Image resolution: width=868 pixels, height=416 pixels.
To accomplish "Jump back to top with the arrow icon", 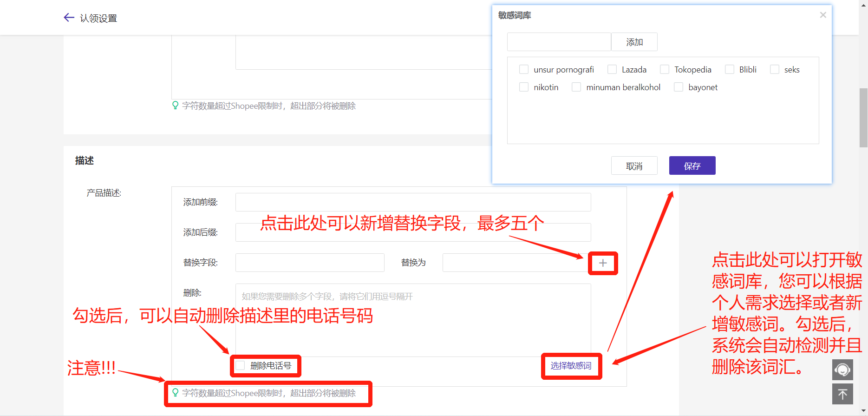I will click(842, 394).
